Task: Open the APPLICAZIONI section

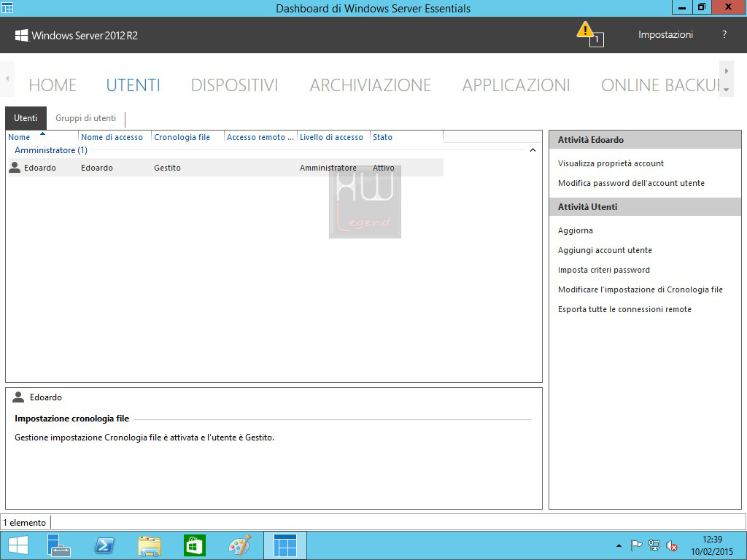Action: pos(516,85)
